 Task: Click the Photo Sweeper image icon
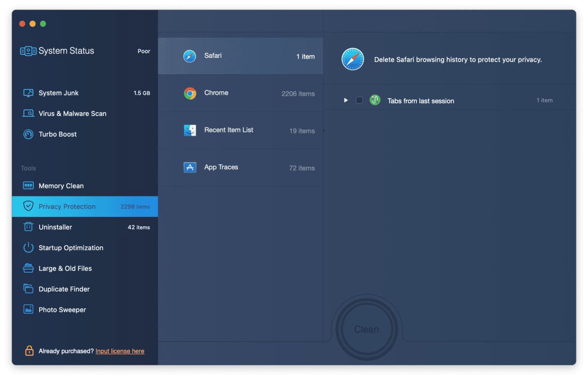click(29, 310)
